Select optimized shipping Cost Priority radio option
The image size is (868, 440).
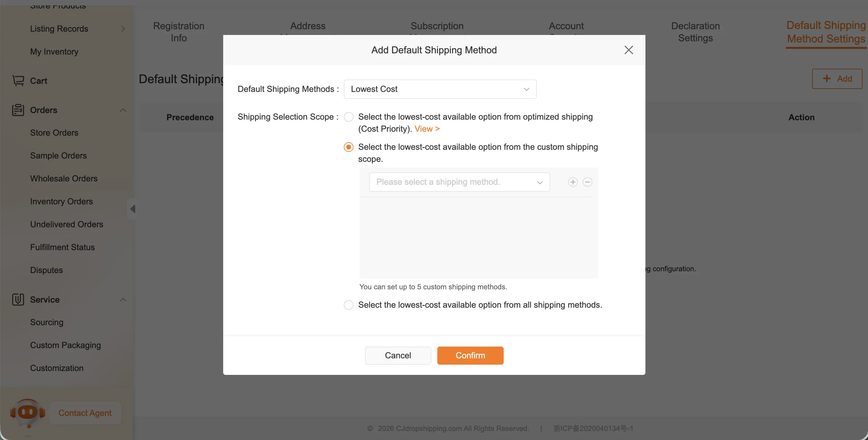348,117
